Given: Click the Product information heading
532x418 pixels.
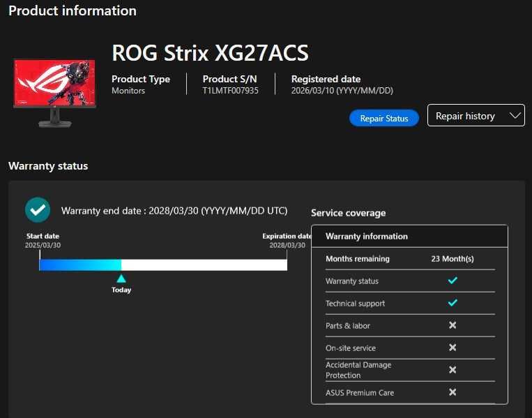Looking at the screenshot, I should tap(73, 11).
